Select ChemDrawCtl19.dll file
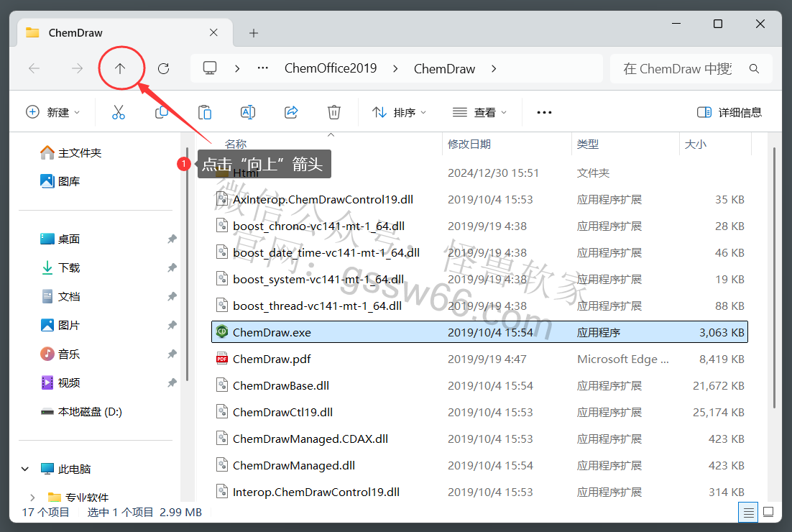 coord(479,412)
